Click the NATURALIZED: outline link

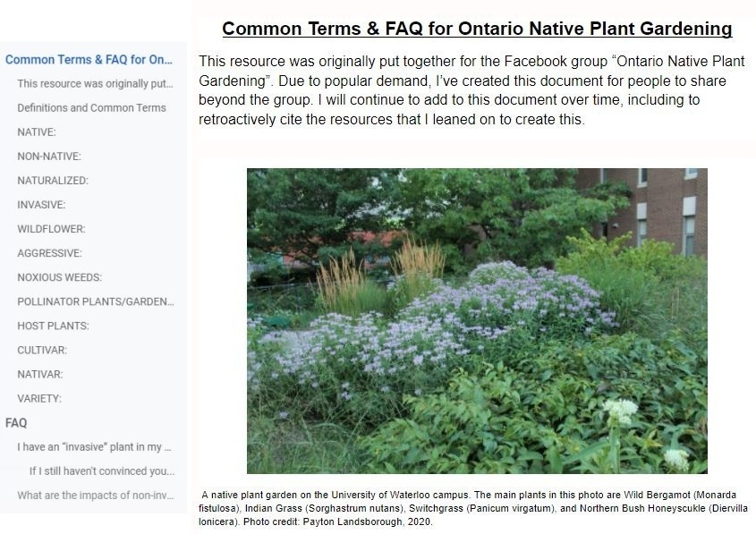(x=53, y=180)
